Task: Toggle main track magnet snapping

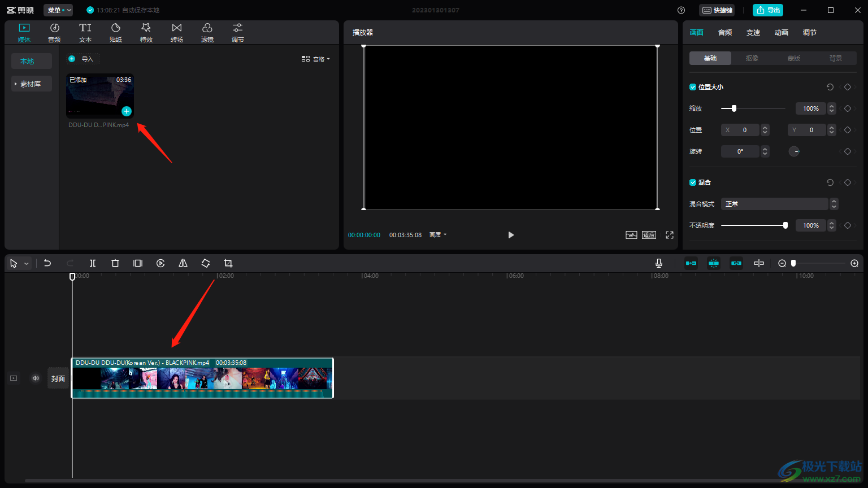Action: tap(691, 263)
